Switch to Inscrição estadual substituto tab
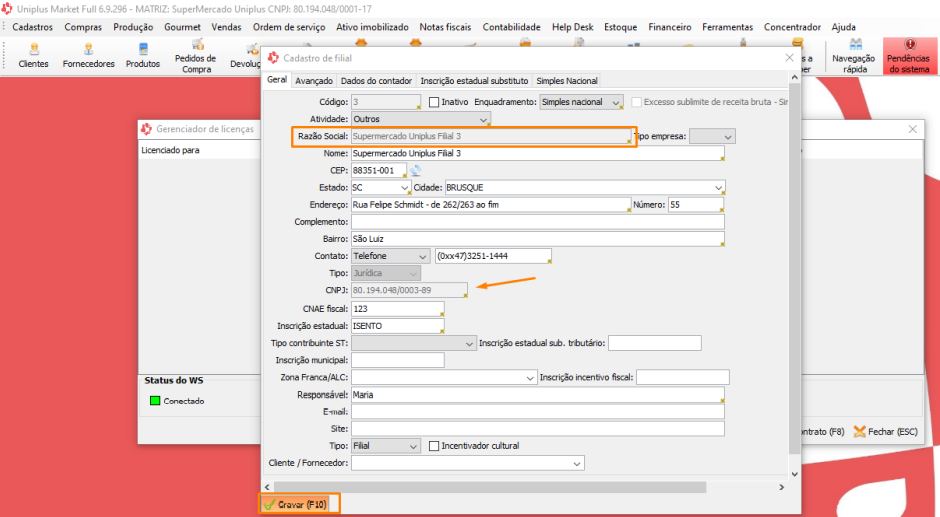940x517 pixels. 474,81
